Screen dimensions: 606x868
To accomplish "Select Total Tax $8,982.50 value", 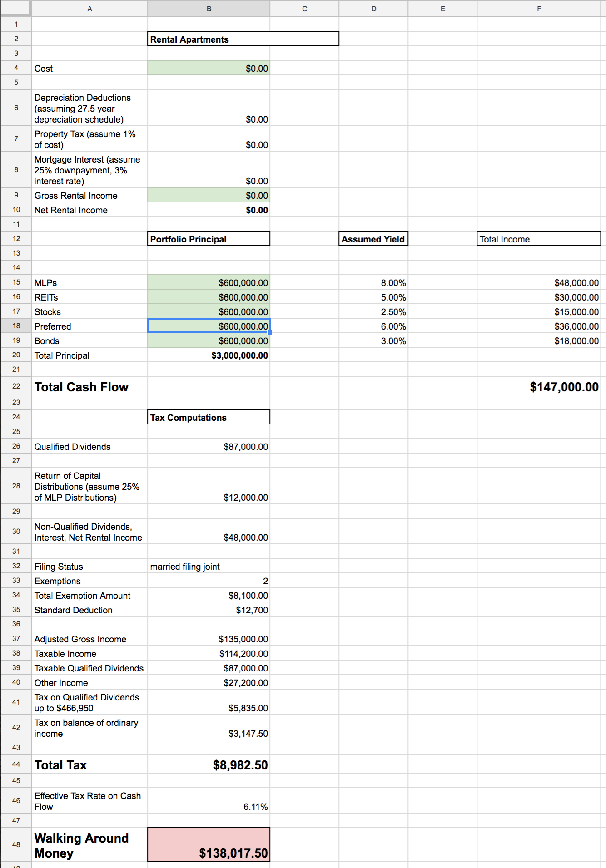I will (209, 764).
